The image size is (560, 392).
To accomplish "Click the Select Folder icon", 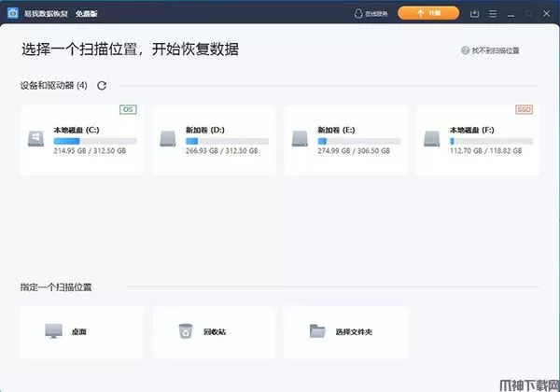I will tap(317, 331).
